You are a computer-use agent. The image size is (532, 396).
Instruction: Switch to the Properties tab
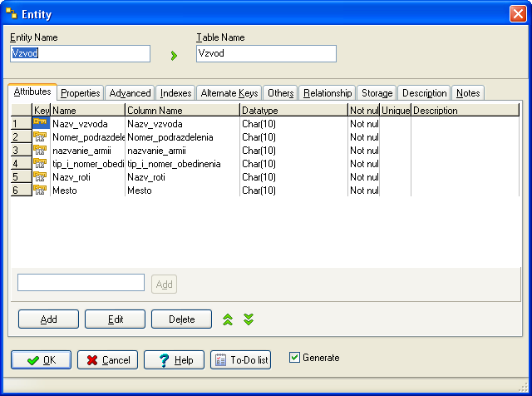pyautogui.click(x=81, y=93)
